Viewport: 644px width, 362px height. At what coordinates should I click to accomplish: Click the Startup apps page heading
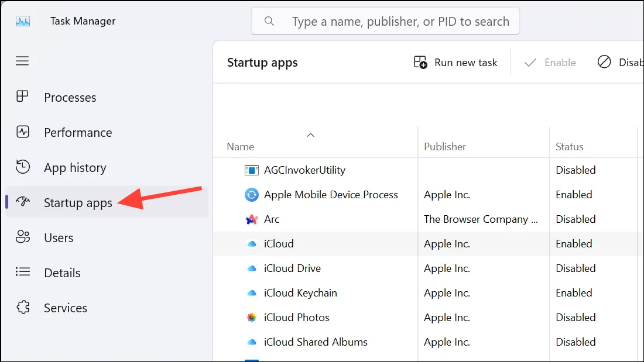click(262, 63)
